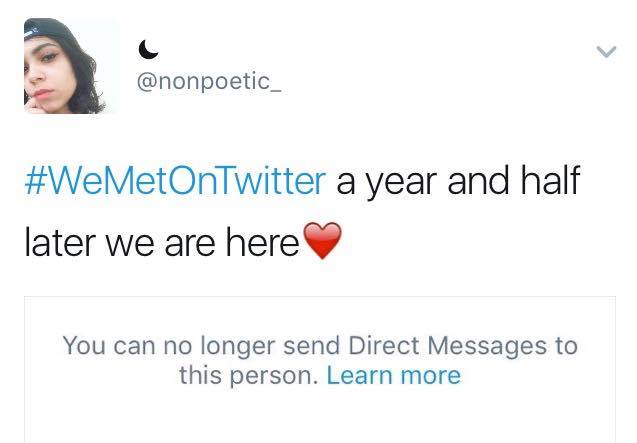This screenshot has height=443, width=637.
Task: Tap the user's profile picture
Action: pyautogui.click(x=66, y=66)
